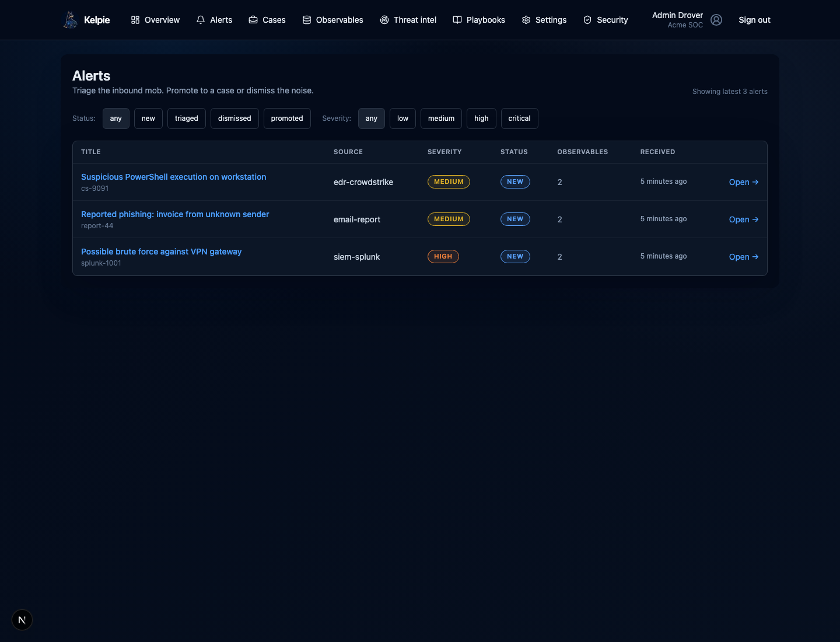Click the Kelpie logo icon
The image size is (840, 642).
(x=71, y=20)
